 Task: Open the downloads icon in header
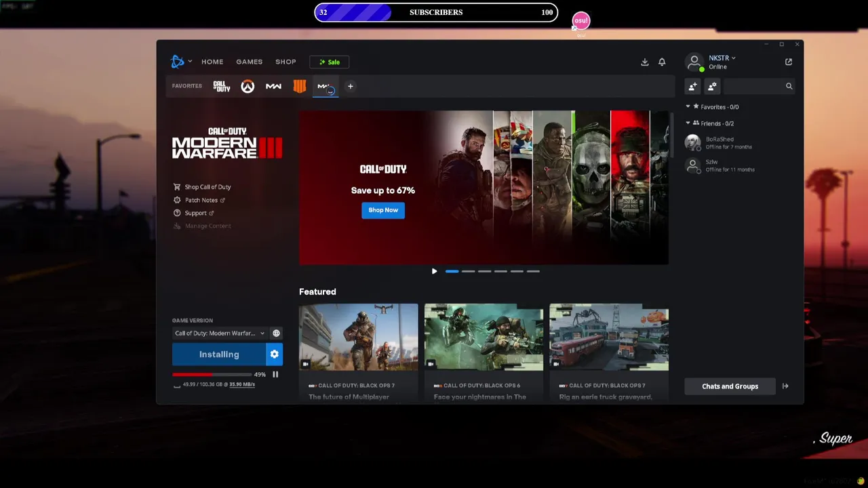click(x=644, y=62)
